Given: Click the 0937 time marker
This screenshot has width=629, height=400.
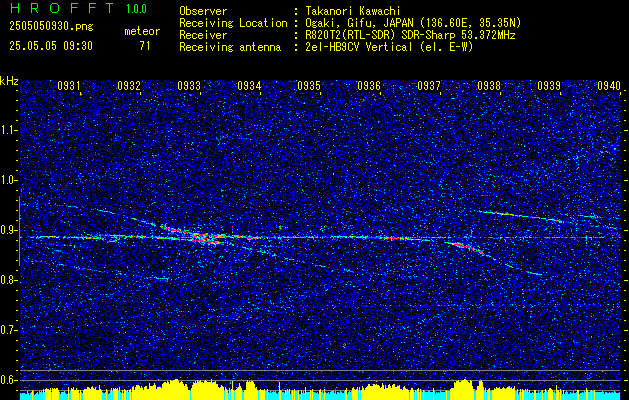Looking at the screenshot, I should pyautogui.click(x=429, y=85).
